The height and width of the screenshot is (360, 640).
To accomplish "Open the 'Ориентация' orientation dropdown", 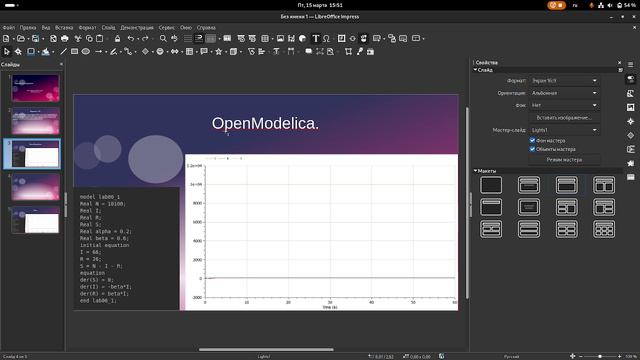I will point(564,93).
